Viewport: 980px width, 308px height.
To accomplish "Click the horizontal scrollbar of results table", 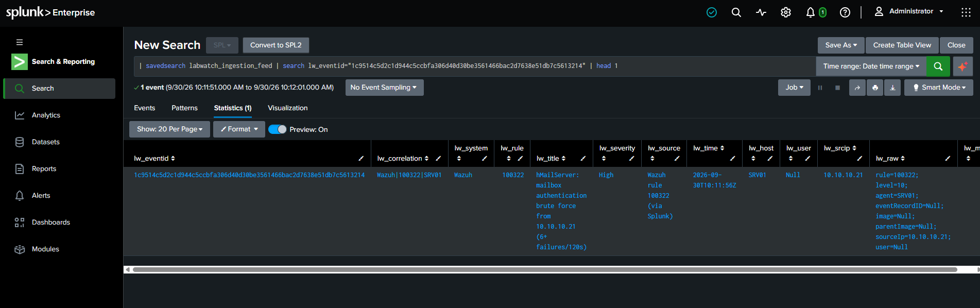I will [545, 269].
